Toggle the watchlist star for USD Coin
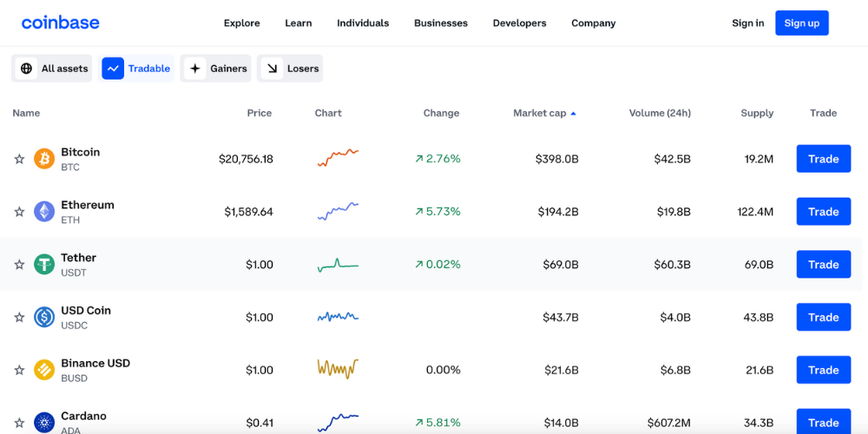868x434 pixels. pos(19,318)
